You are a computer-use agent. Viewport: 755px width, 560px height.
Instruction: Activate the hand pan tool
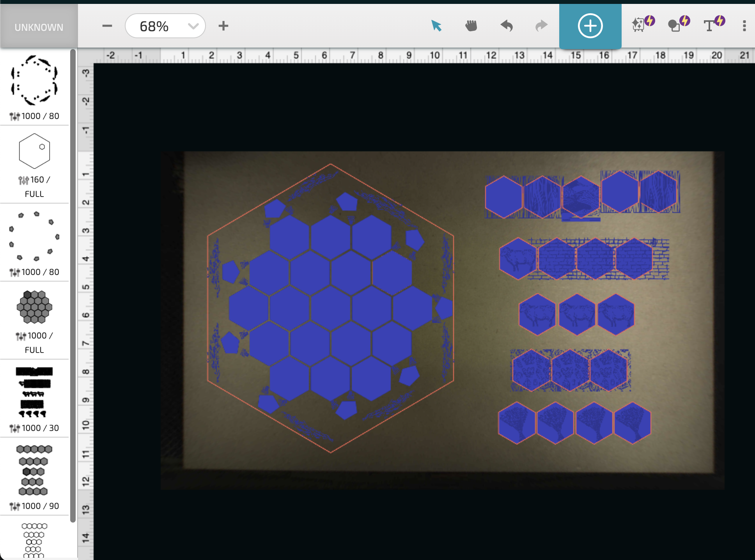470,26
